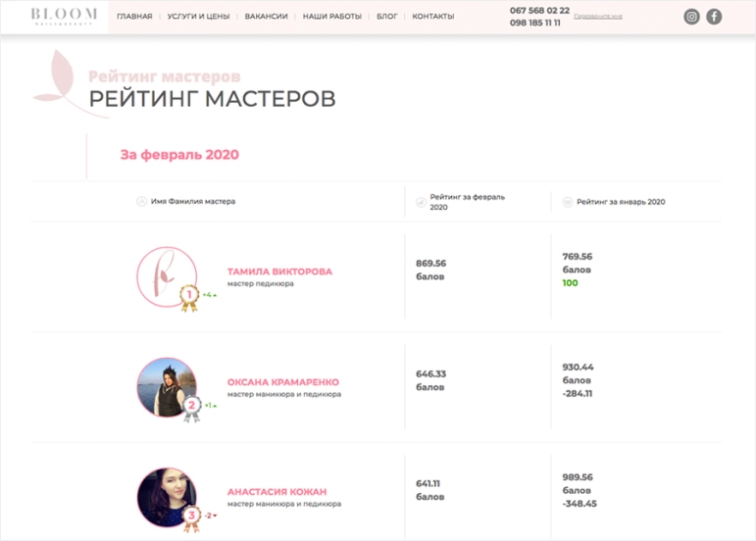Click мастер маникюра и педикюра under Оксана
Image resolution: width=756 pixels, height=541 pixels.
284,394
